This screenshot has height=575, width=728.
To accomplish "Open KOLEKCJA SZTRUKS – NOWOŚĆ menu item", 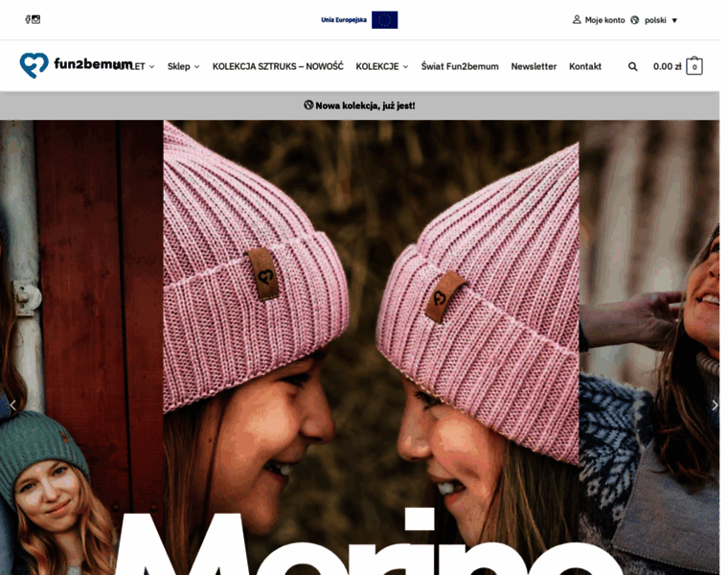I will 278,66.
